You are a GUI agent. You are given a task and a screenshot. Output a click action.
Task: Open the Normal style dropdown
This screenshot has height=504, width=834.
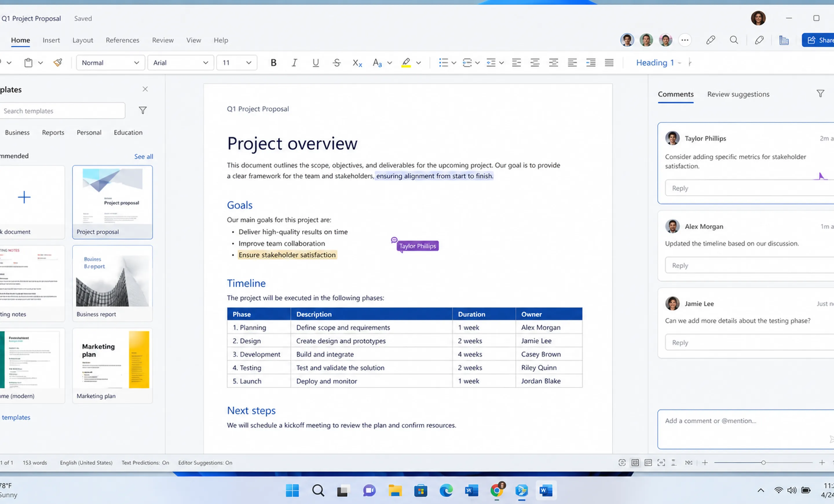coord(110,63)
